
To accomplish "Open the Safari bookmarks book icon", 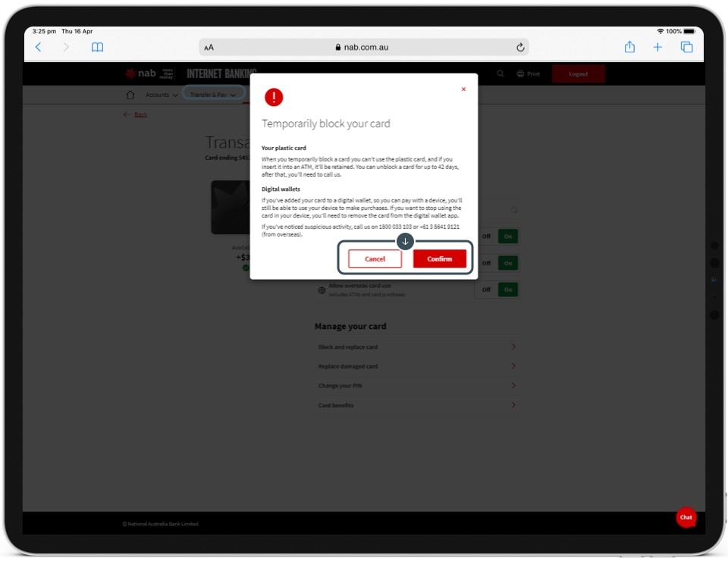I will (97, 47).
